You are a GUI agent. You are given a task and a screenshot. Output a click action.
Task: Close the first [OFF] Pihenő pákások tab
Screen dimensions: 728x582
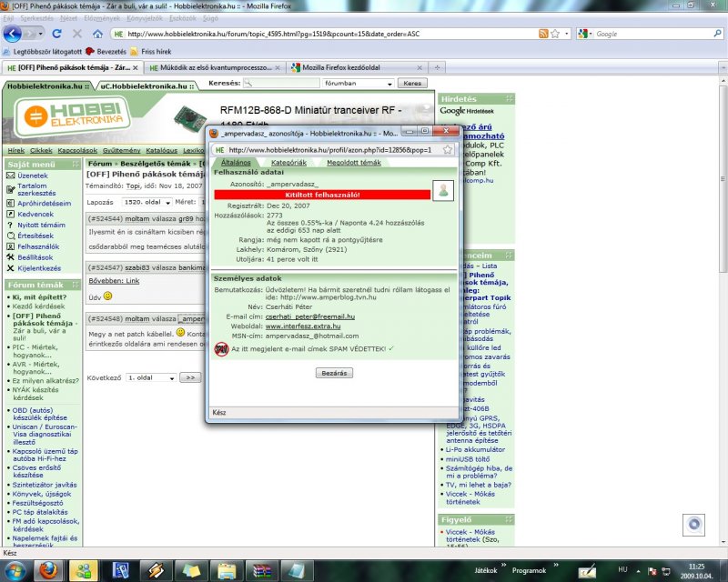135,68
